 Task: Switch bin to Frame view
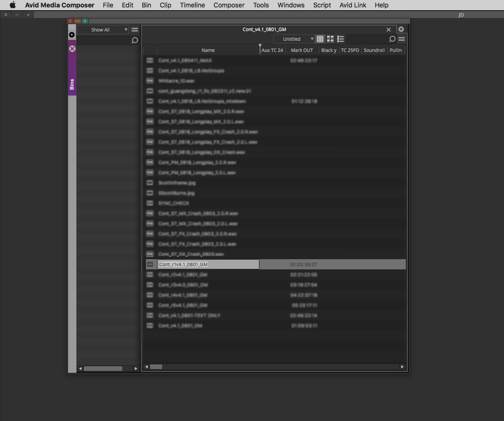tap(330, 39)
